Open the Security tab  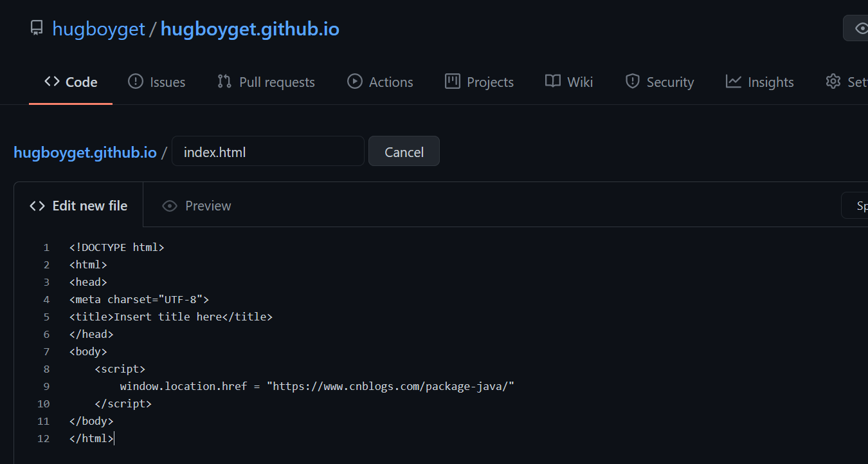click(x=660, y=82)
